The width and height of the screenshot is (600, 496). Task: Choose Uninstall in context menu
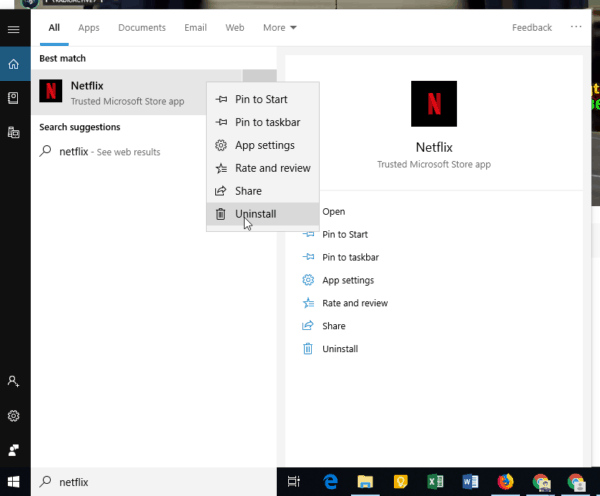(x=263, y=214)
